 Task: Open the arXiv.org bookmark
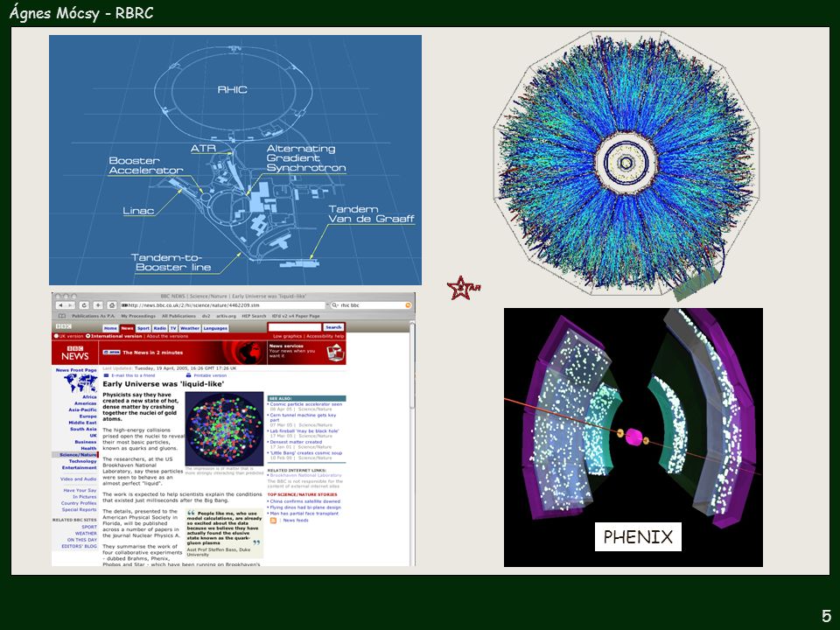[226, 316]
